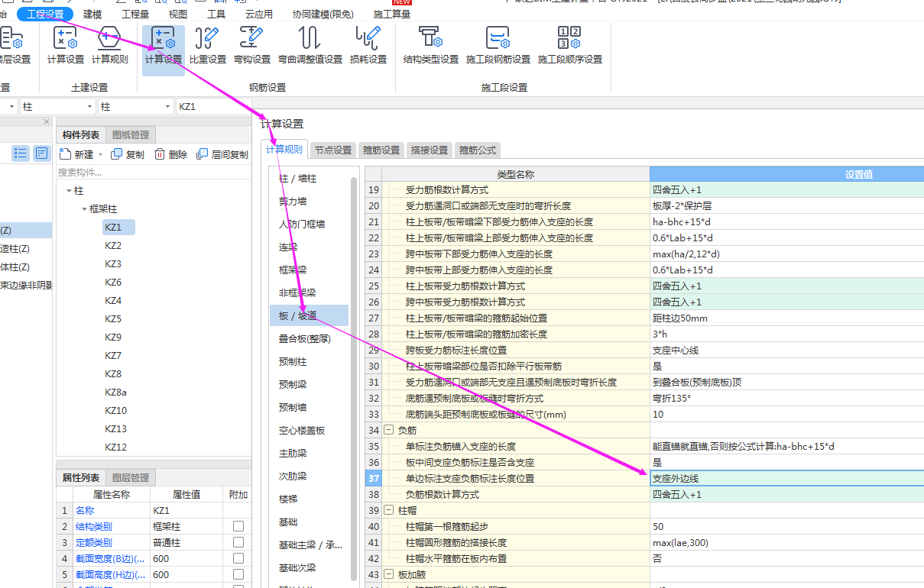Open the 施工段钢筋设置 tool
This screenshot has width=924, height=588.
(x=498, y=46)
